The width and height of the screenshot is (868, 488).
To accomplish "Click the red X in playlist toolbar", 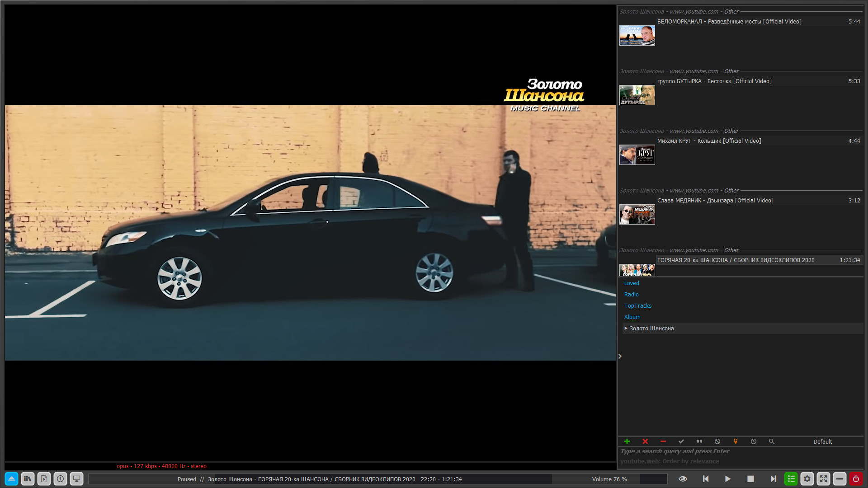I will point(645,441).
